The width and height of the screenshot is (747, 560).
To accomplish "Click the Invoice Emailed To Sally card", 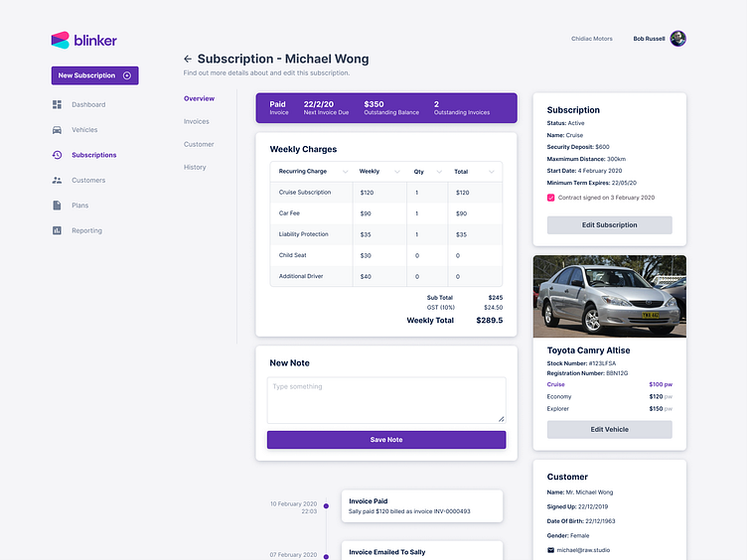I will 422,550.
